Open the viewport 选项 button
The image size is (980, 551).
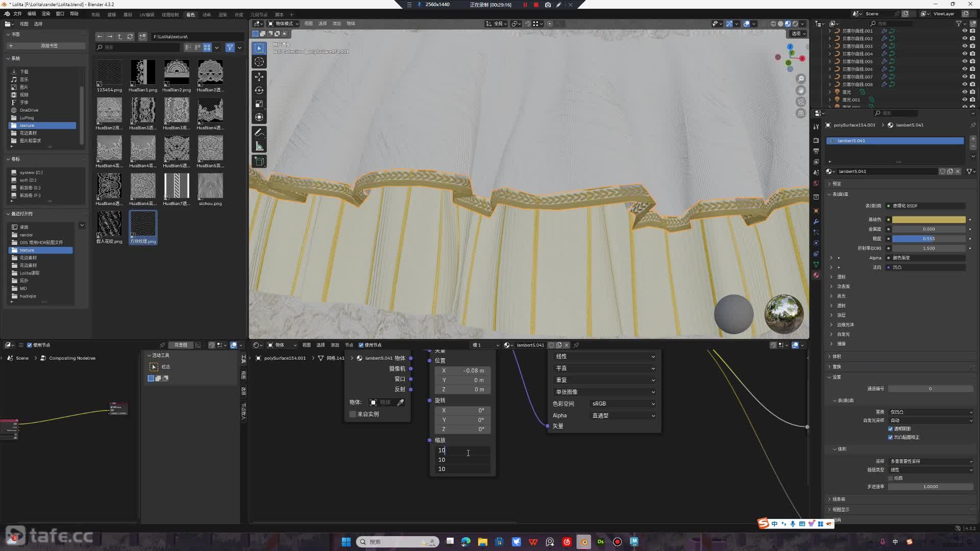pyautogui.click(x=798, y=34)
